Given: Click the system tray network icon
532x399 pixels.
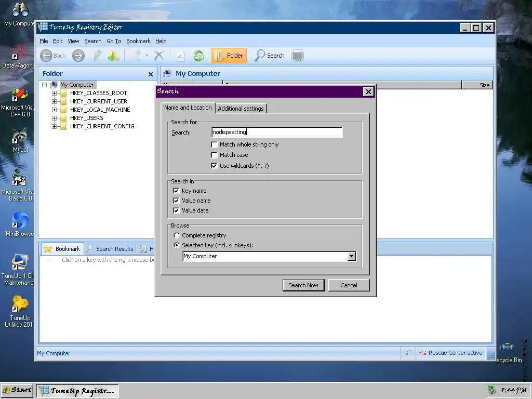Looking at the screenshot, I should point(491,390).
